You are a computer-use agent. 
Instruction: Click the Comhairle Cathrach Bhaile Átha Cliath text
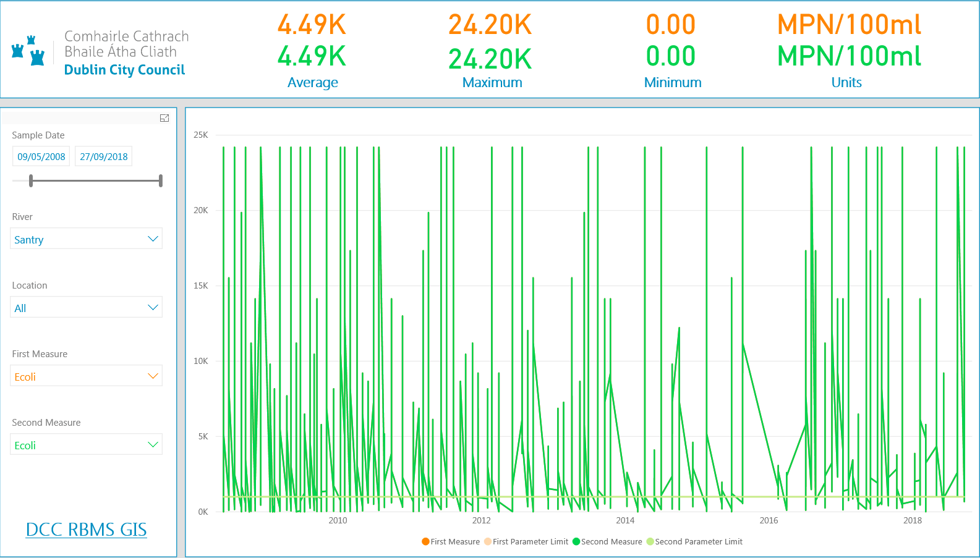pos(127,44)
